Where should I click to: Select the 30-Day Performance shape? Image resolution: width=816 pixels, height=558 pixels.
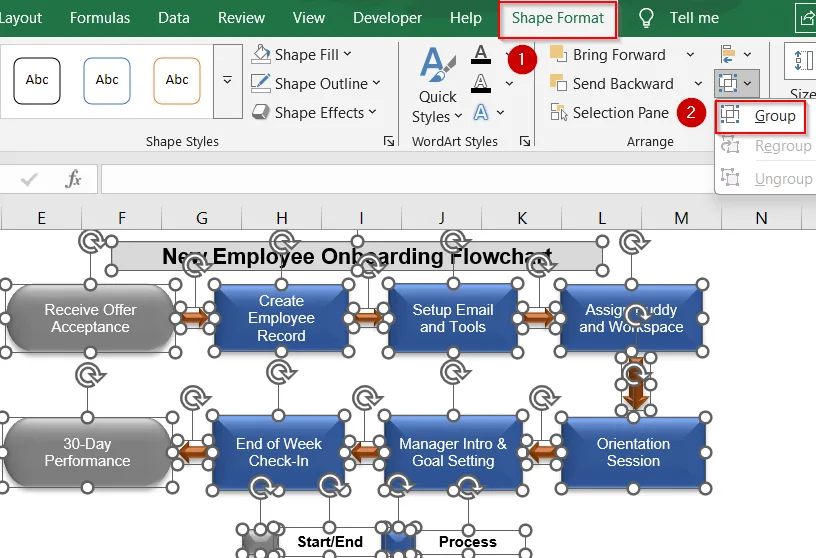coord(87,452)
